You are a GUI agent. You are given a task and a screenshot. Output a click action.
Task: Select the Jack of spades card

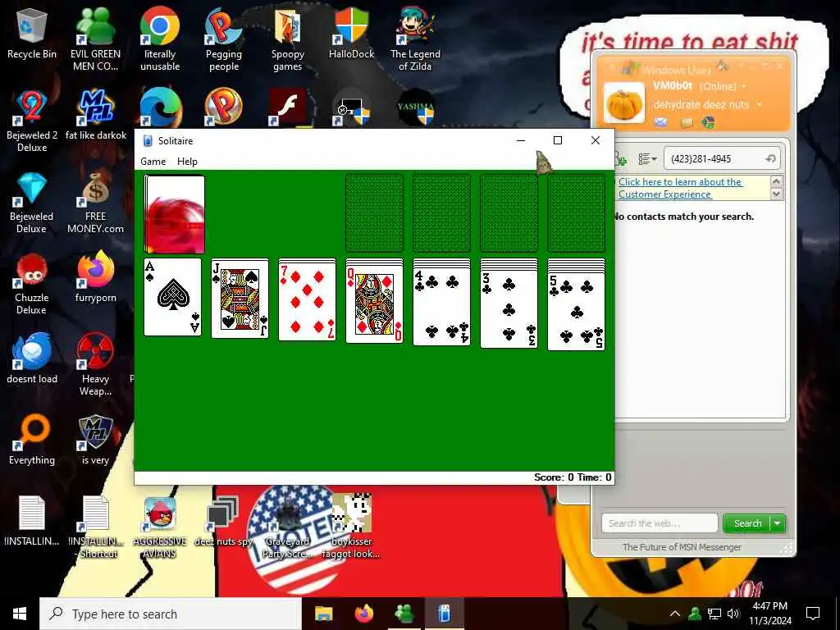click(x=240, y=299)
